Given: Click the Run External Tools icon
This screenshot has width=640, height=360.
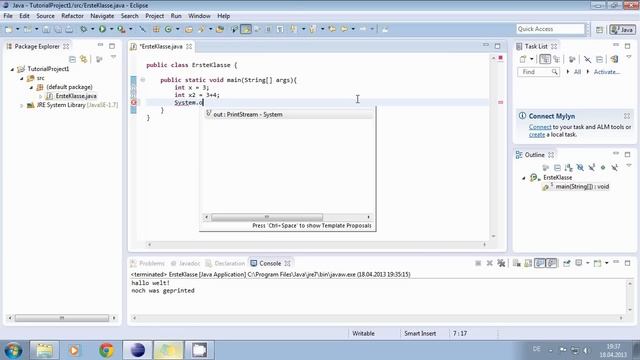Looking at the screenshot, I should pos(121,29).
